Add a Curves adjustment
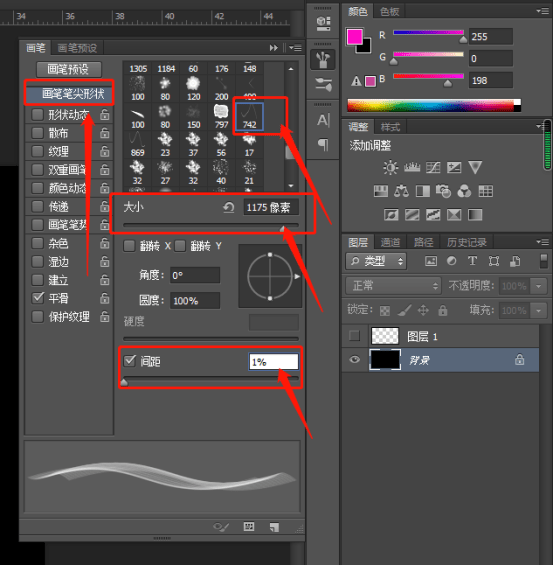This screenshot has width=554, height=565. click(x=433, y=168)
